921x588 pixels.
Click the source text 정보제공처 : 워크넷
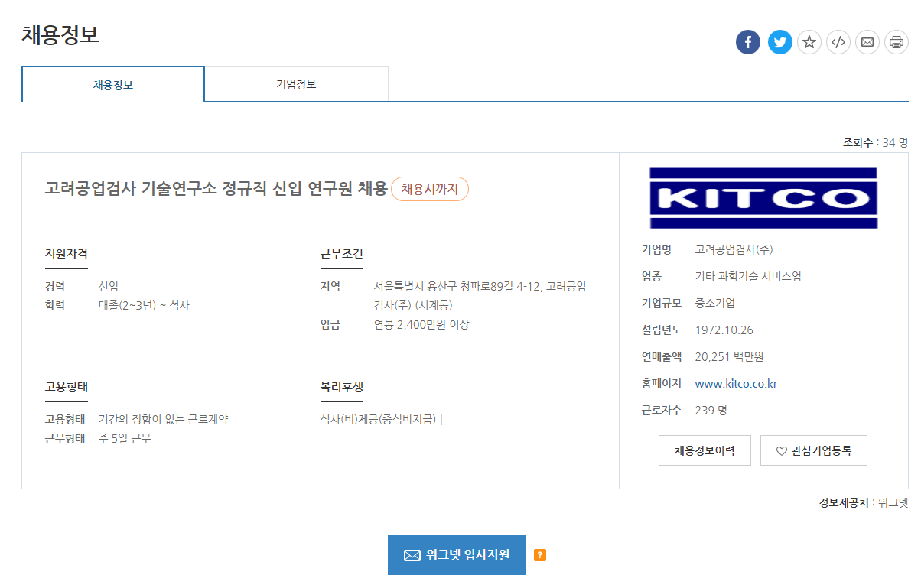864,502
